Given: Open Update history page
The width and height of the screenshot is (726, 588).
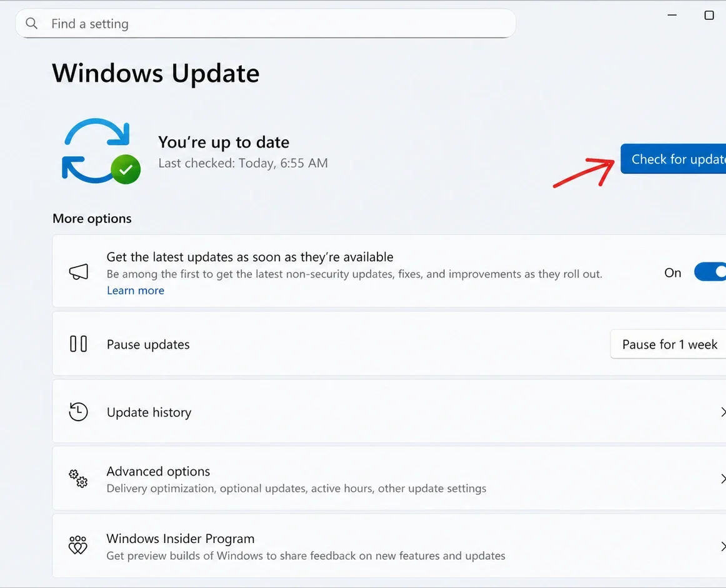Looking at the screenshot, I should (x=389, y=412).
